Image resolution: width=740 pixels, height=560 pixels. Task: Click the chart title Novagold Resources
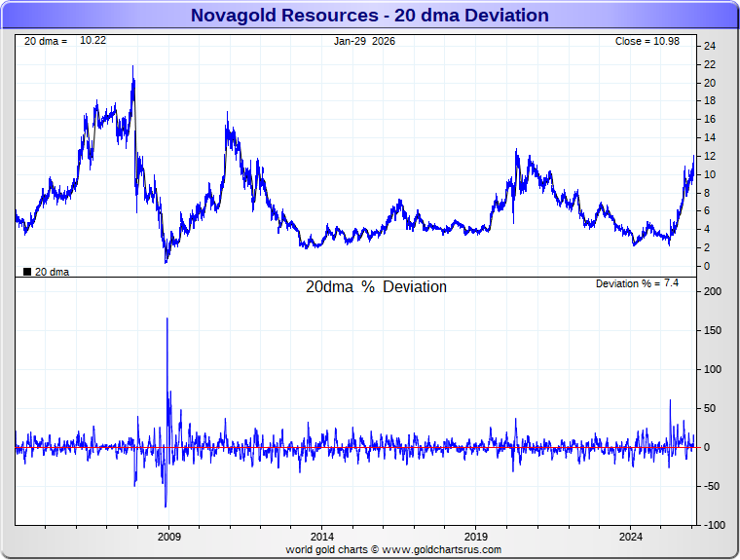[369, 16]
